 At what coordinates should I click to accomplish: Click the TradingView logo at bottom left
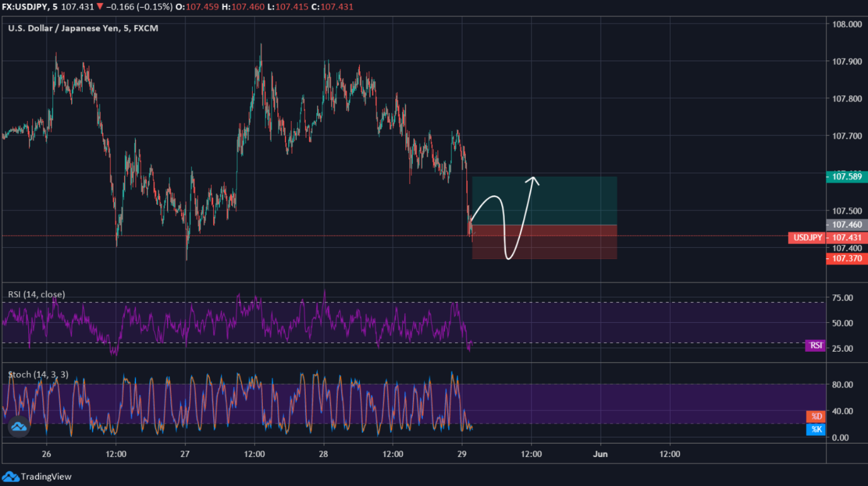37,477
